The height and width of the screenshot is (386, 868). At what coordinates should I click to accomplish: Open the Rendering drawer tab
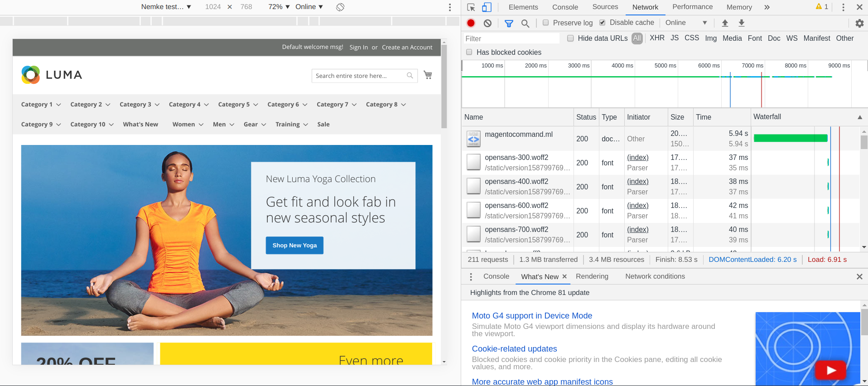(x=592, y=276)
